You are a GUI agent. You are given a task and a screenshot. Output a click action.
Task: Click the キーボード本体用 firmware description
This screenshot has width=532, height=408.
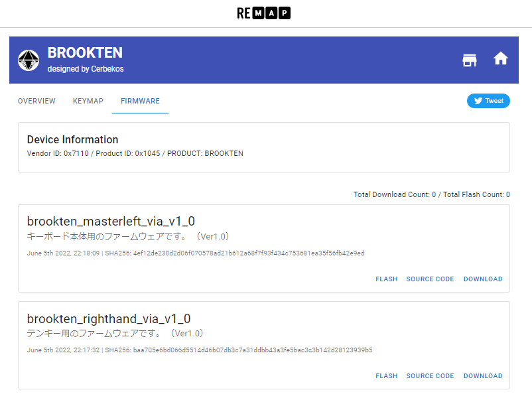coord(128,237)
